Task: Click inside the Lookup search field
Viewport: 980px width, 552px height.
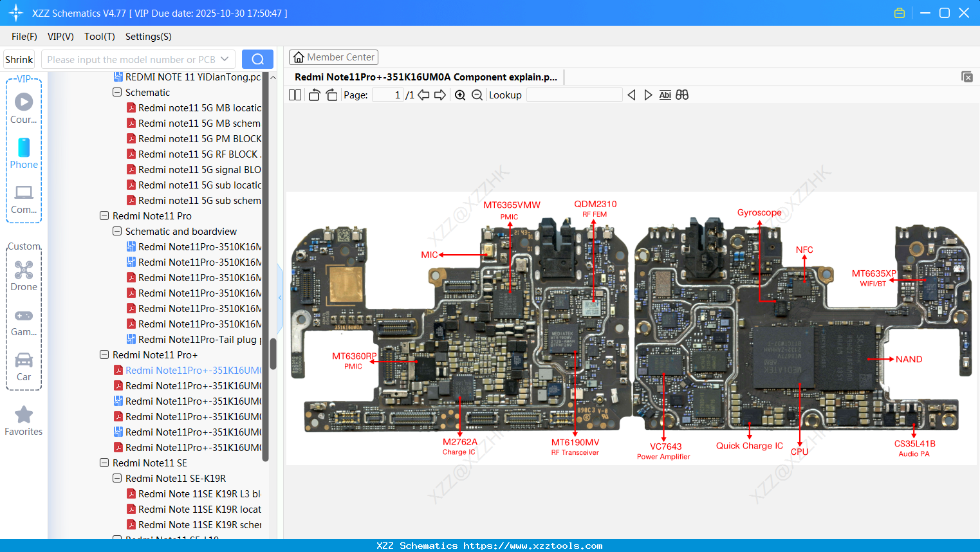Action: [575, 95]
